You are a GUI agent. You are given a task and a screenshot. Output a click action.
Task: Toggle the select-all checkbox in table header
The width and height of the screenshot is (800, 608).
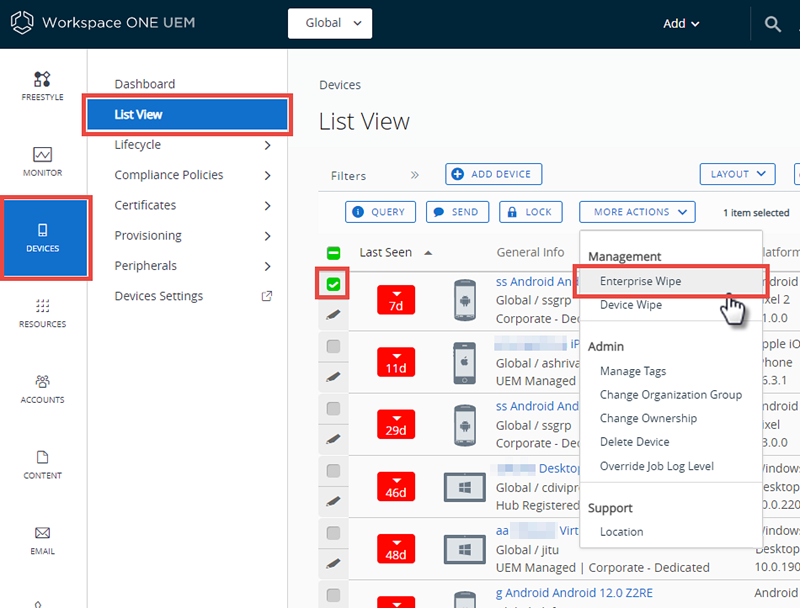tap(333, 253)
